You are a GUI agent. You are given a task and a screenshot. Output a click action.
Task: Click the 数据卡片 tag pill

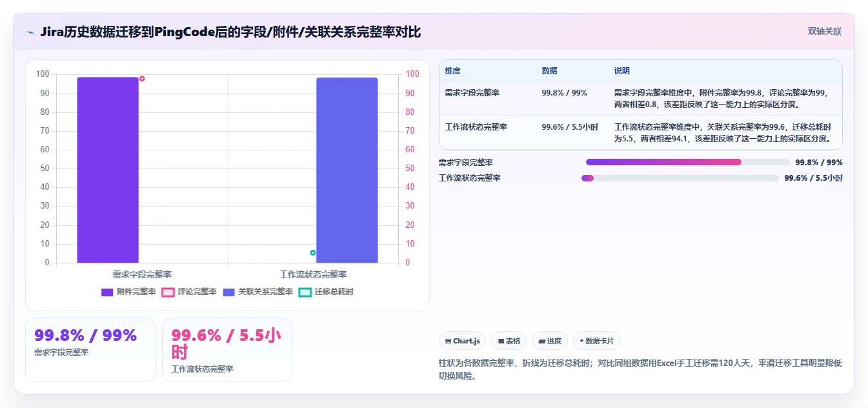597,341
